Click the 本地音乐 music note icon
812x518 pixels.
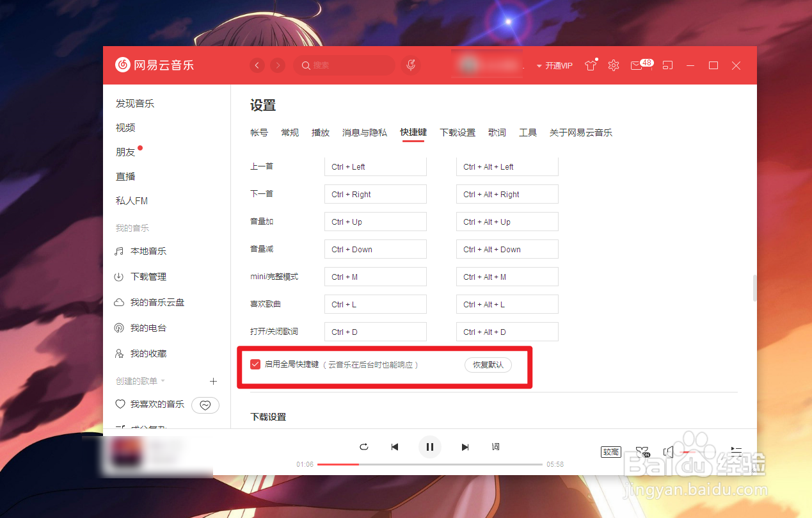119,251
